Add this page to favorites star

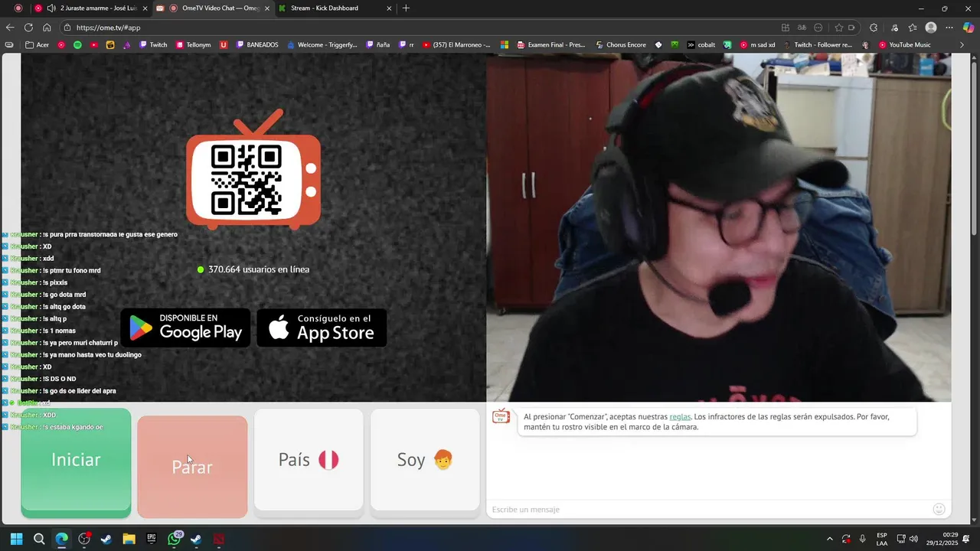(x=839, y=28)
